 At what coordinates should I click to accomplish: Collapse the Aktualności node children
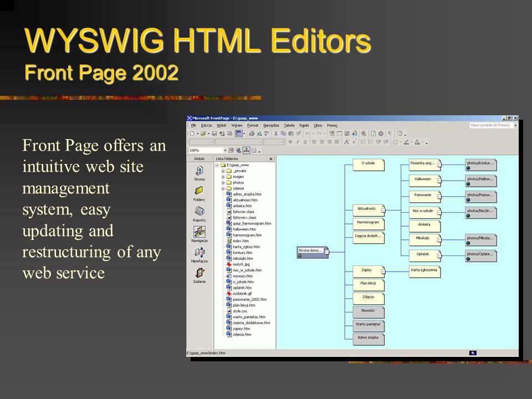(383, 211)
